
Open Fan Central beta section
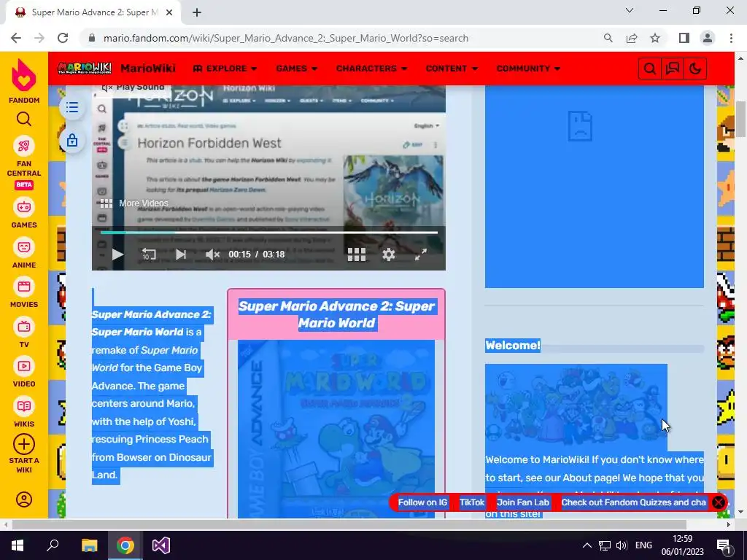click(24, 163)
